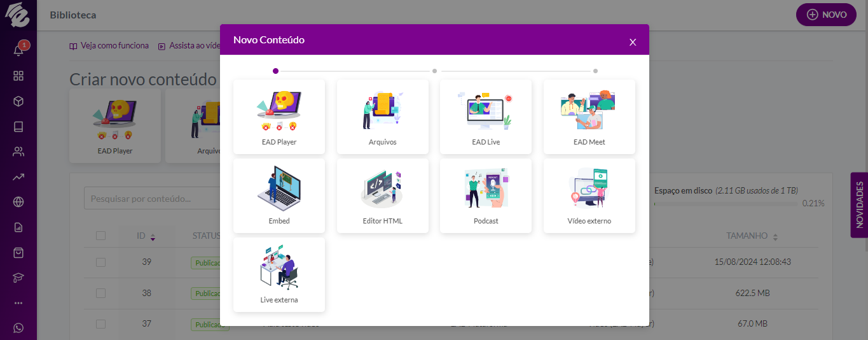868x340 pixels.
Task: Choose Arquivos content type in dialog
Action: [382, 117]
